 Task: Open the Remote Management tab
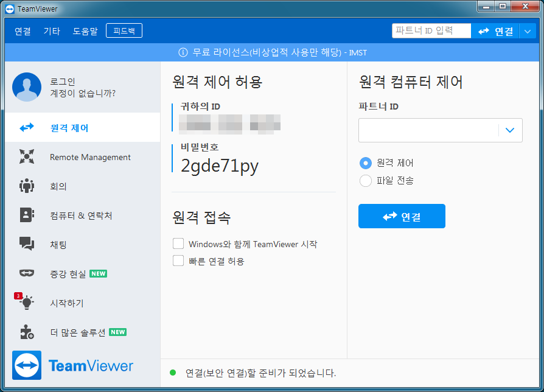pyautogui.click(x=83, y=157)
